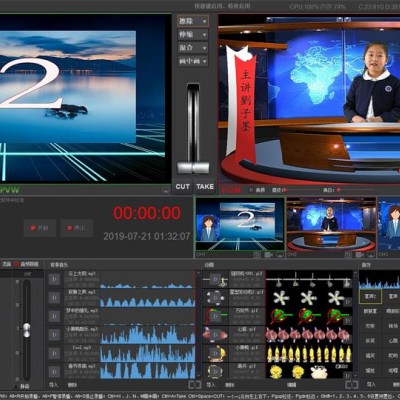The image size is (400, 400).
Task: Toggle the 美颜 checkbox below program window
Action: 251,190
